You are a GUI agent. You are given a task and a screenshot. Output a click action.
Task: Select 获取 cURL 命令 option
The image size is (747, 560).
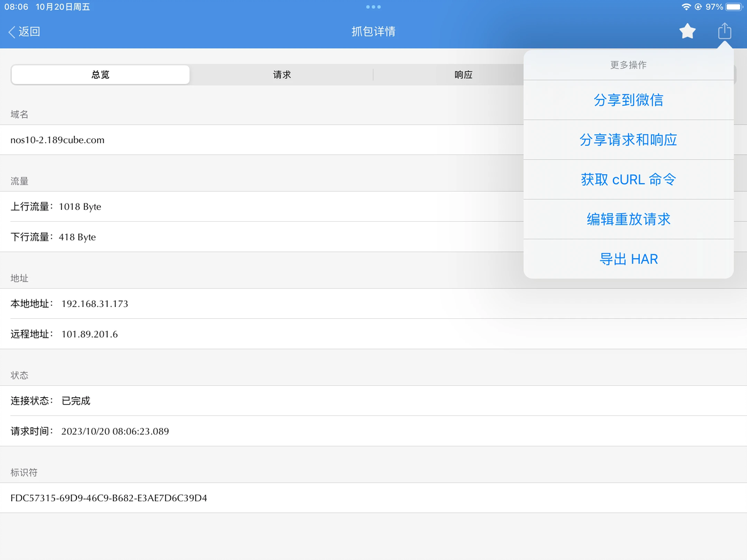629,180
